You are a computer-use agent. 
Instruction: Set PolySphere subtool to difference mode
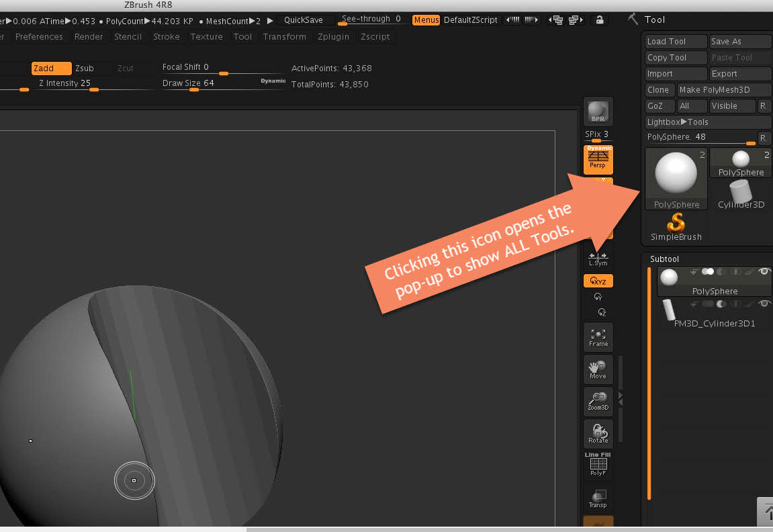[x=721, y=271]
